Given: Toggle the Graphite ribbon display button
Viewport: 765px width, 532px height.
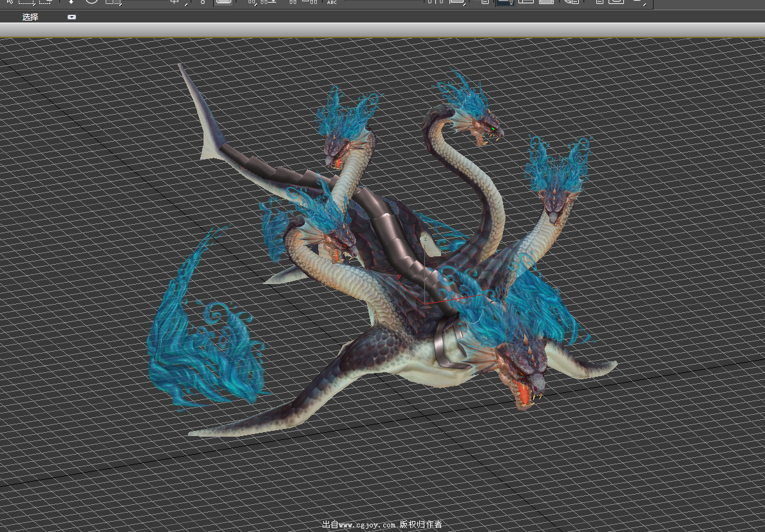Looking at the screenshot, I should click(x=504, y=2).
